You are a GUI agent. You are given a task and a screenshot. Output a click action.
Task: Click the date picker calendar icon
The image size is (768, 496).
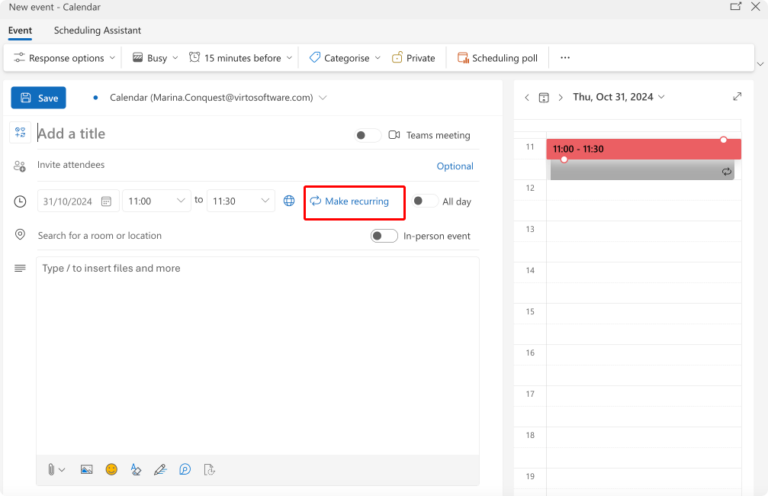[x=106, y=201]
